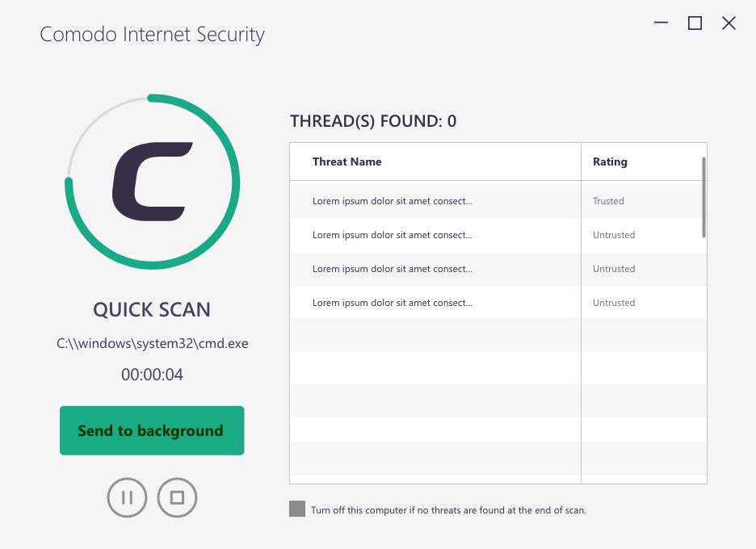Image resolution: width=756 pixels, height=549 pixels.
Task: Maximize the Comodo window
Action: click(x=695, y=23)
